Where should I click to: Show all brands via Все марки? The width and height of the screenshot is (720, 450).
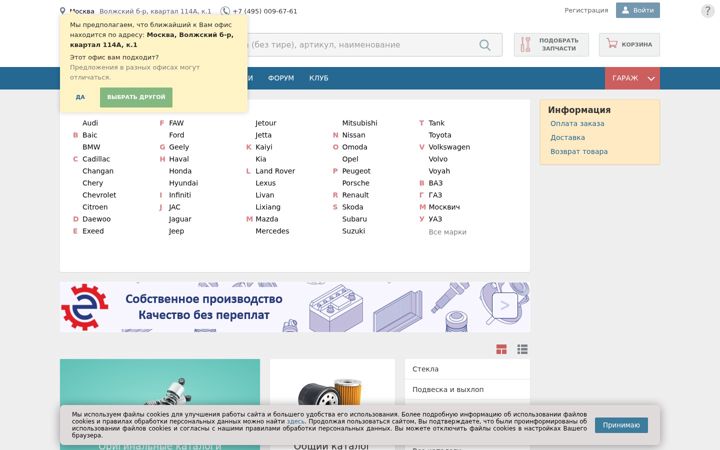447,232
